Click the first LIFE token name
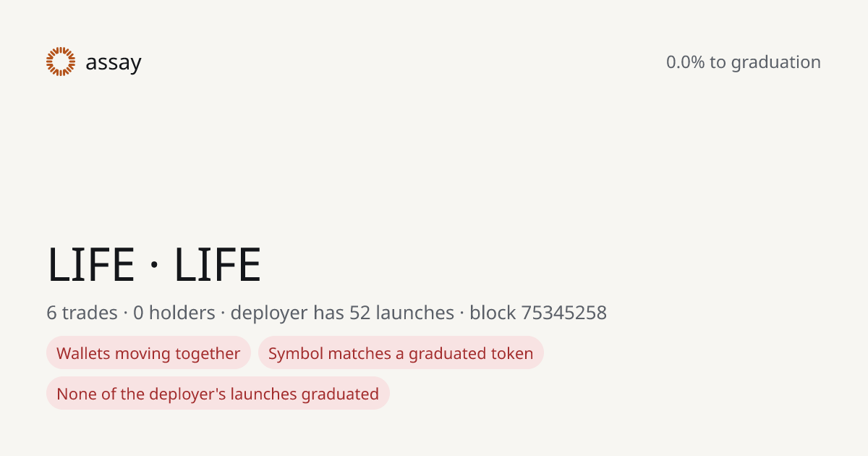 point(91,265)
